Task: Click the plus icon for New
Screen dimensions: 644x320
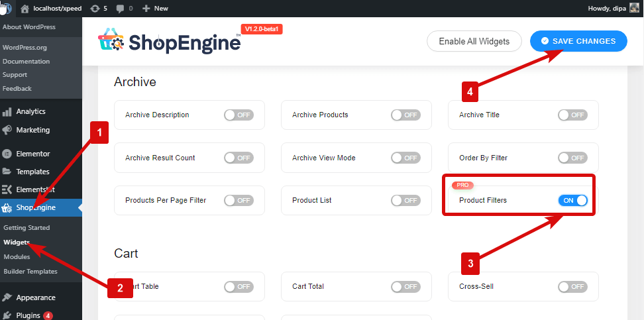Action: [x=146, y=8]
